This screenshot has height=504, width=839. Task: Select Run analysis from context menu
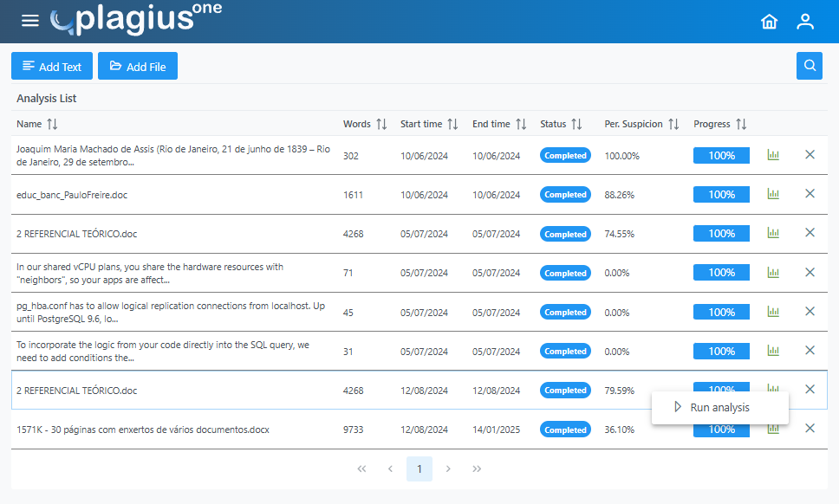point(719,407)
